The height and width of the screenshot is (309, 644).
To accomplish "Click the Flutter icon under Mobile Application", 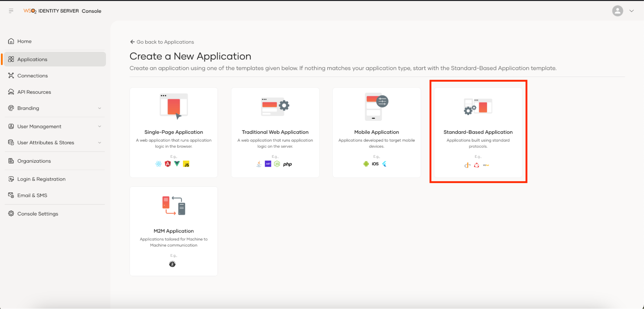I will click(x=384, y=164).
